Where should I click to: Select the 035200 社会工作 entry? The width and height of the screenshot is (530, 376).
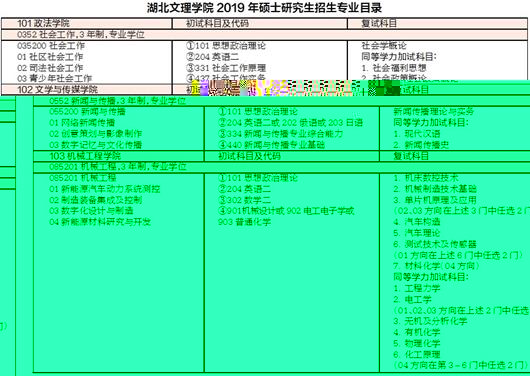coord(51,46)
